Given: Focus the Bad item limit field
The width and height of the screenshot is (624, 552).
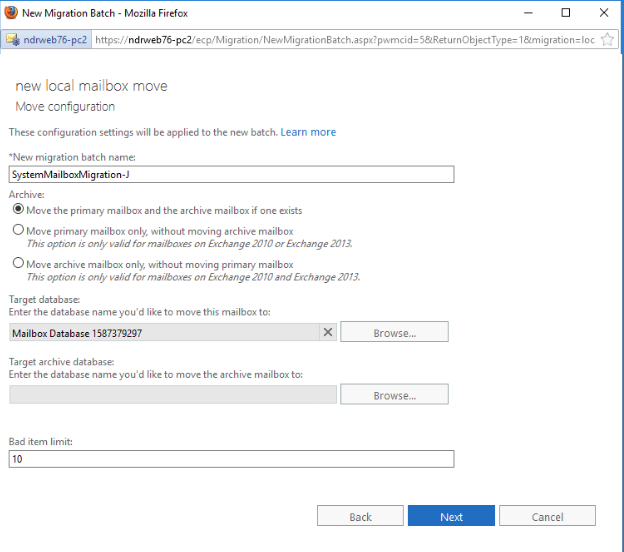Looking at the screenshot, I should 231,459.
